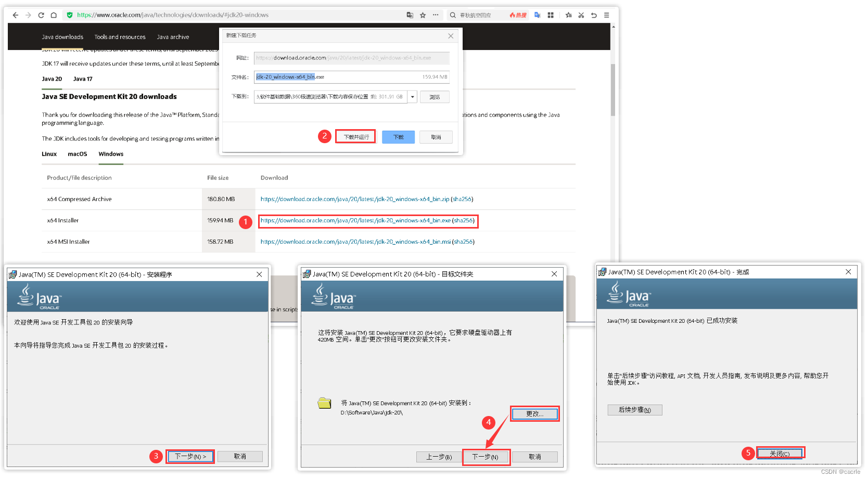Click the blue translate extension icon
Image resolution: width=868 pixels, height=479 pixels.
538,15
